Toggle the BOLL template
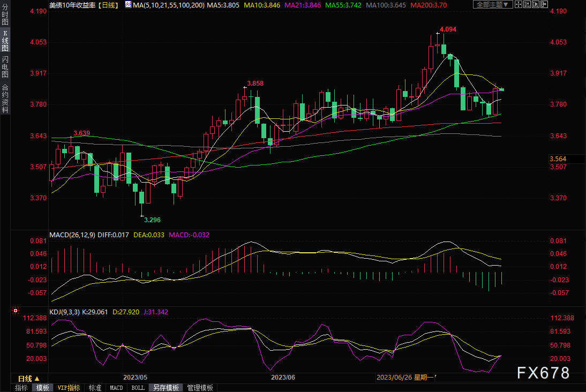Screen dimensions: 586x392 point(138,388)
